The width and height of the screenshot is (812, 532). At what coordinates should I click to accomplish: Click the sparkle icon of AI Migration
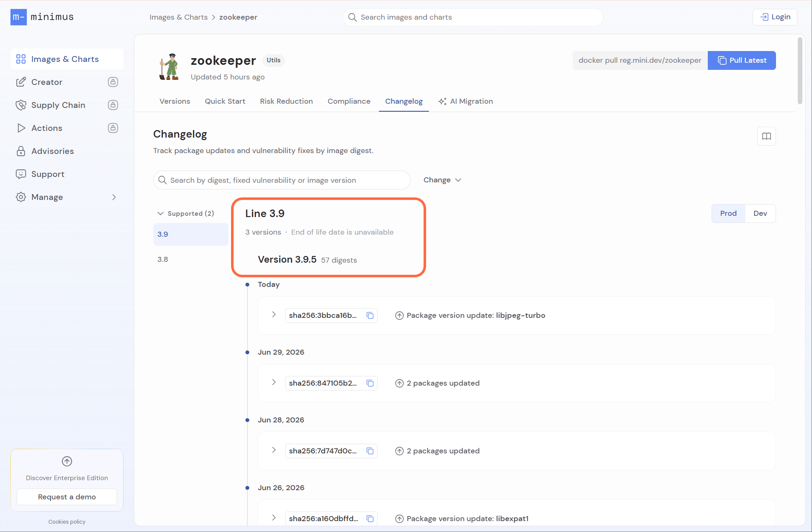click(442, 102)
